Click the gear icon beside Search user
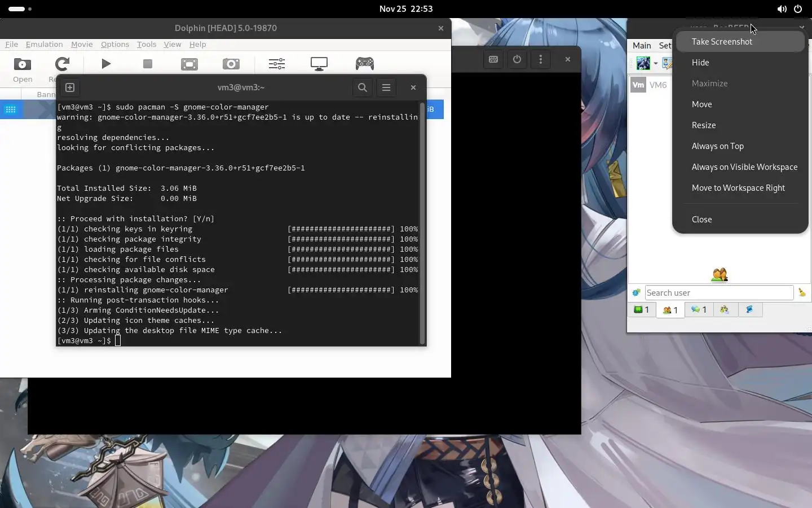Image resolution: width=812 pixels, height=508 pixels. 636,293
